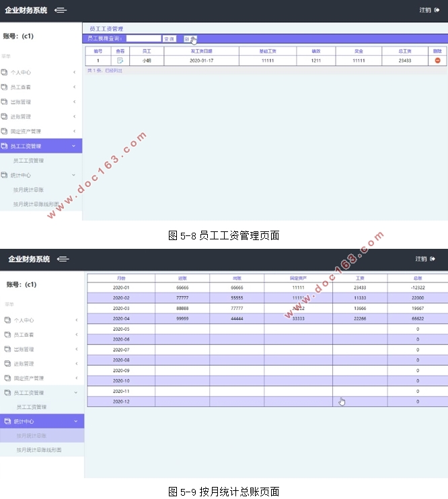448x499 pixels.
Task: Click month cell 2020-12 in statistics table
Action: [121, 401]
